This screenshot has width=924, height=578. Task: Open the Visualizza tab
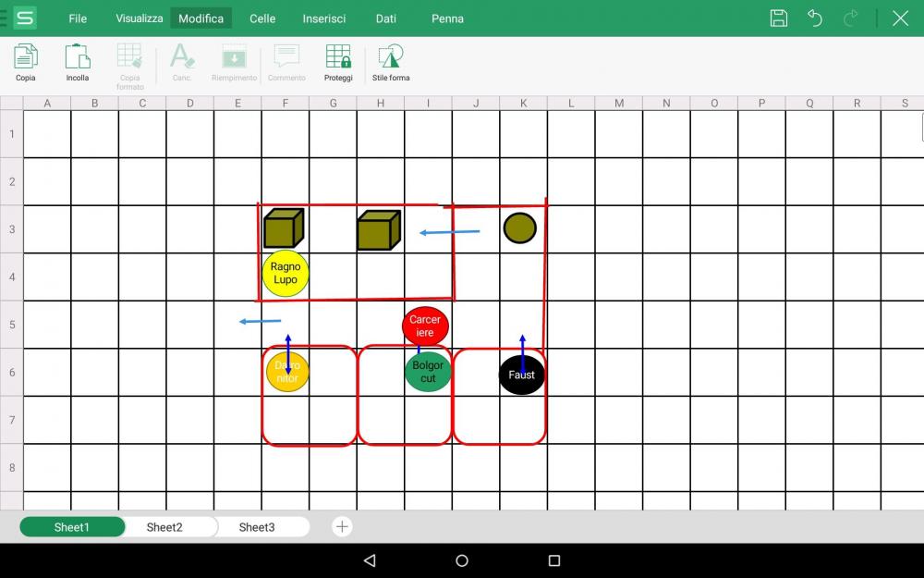pos(140,18)
